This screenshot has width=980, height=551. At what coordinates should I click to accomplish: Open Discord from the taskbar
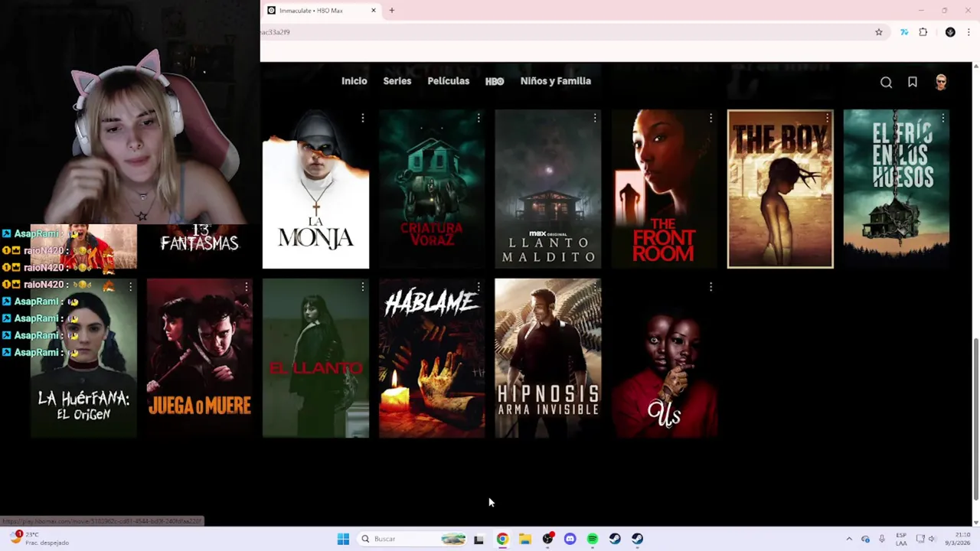tap(570, 539)
